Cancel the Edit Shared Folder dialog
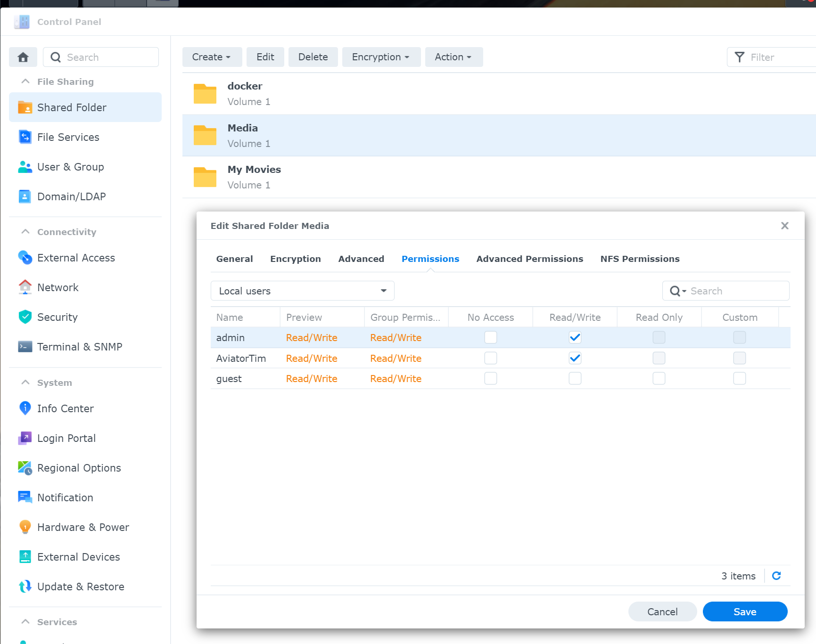 pos(662,611)
